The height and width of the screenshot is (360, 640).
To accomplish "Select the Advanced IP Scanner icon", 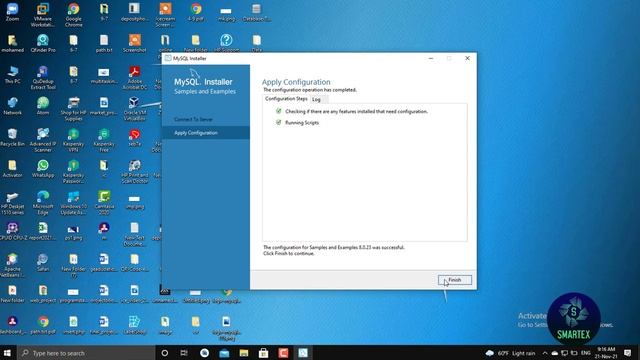I will (43, 140).
